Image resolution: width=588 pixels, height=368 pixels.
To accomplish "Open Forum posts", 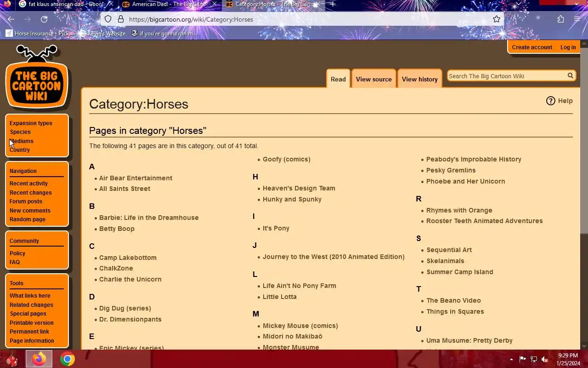I will [26, 201].
